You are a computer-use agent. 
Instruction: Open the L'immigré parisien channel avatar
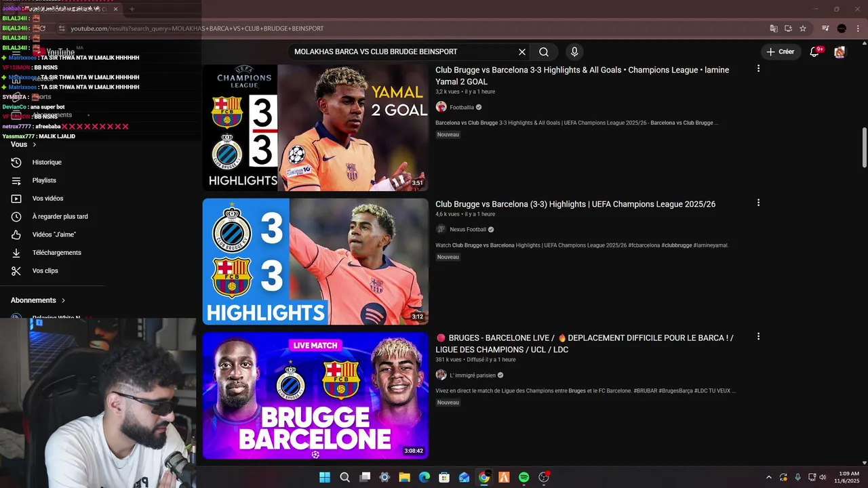click(441, 375)
